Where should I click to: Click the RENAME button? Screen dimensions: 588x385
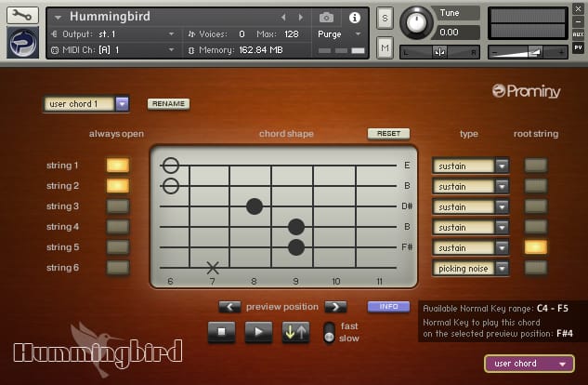pyautogui.click(x=168, y=103)
